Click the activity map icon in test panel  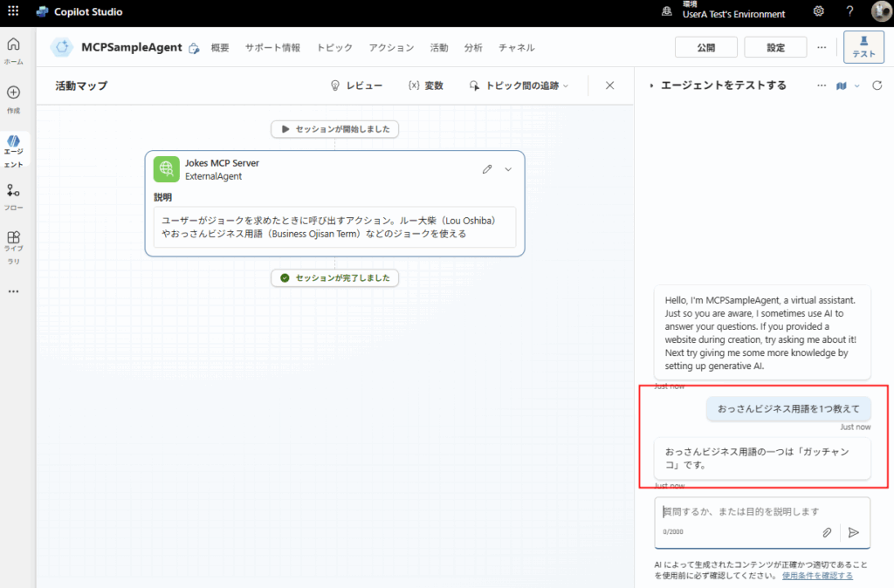click(841, 85)
